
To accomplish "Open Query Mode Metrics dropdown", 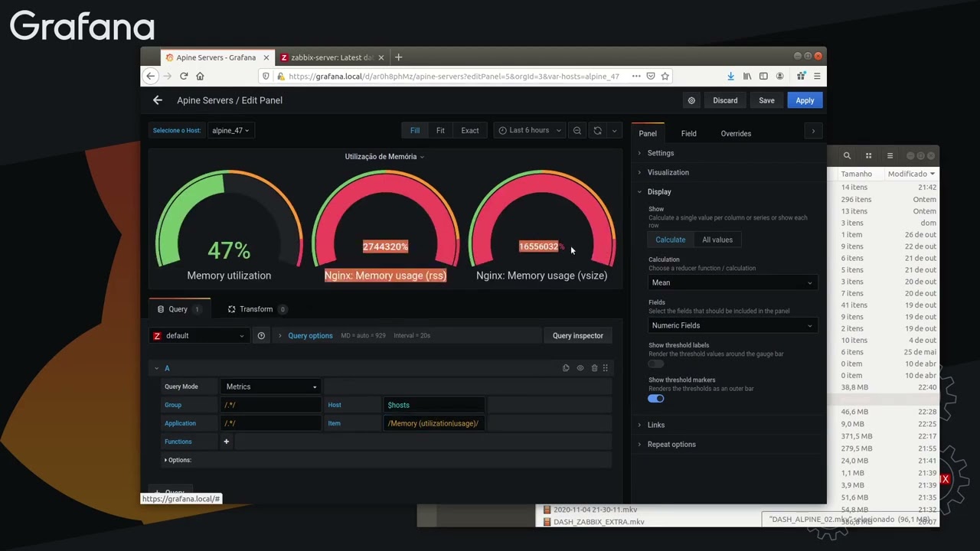I will (271, 386).
